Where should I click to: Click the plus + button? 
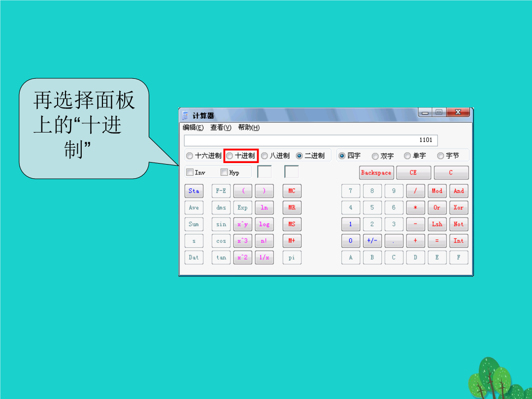tap(416, 241)
